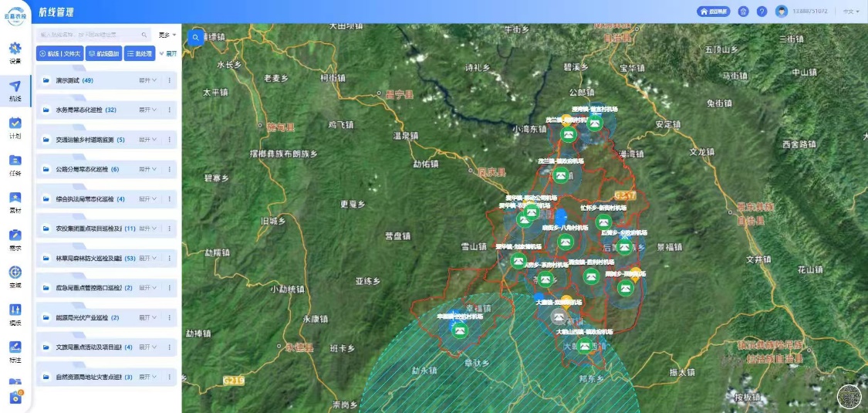Click the 计划 (plan) calendar icon

[x=15, y=126]
